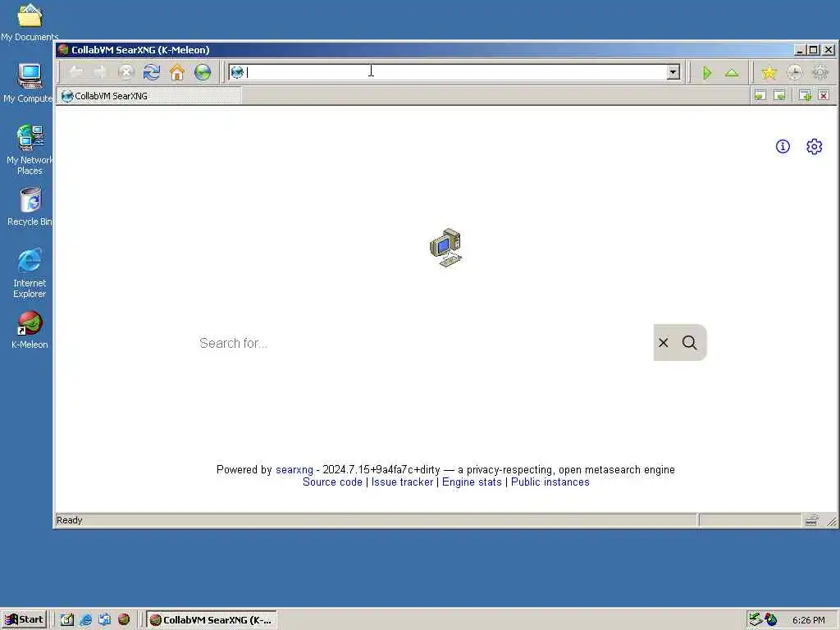The image size is (840, 630).
Task: Click the green Up arrow button
Action: [732, 72]
